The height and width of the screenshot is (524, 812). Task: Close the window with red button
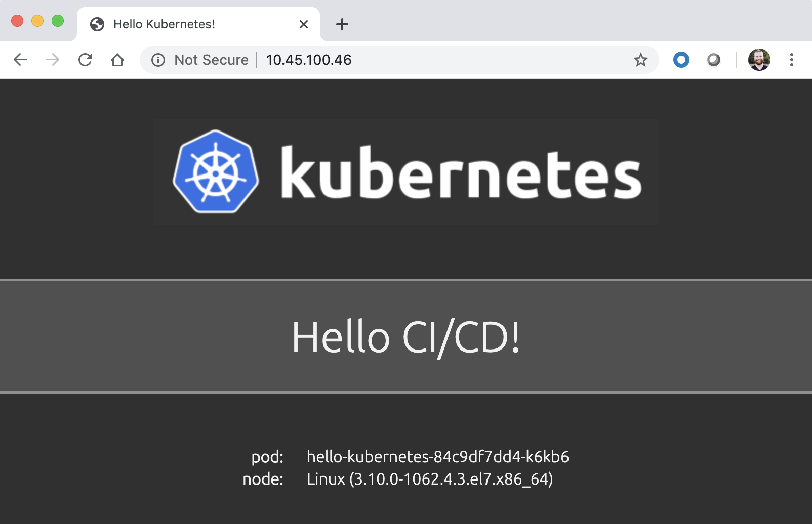click(17, 21)
